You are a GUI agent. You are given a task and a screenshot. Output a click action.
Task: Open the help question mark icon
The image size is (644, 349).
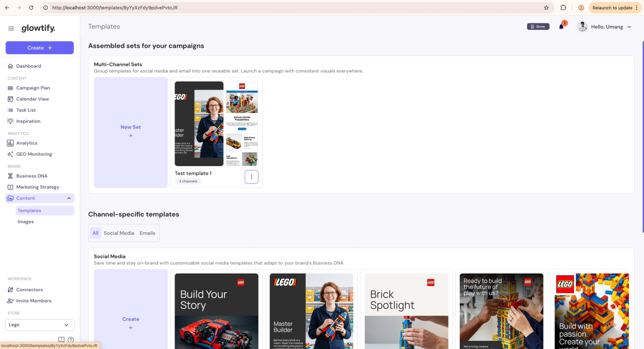pos(71,340)
